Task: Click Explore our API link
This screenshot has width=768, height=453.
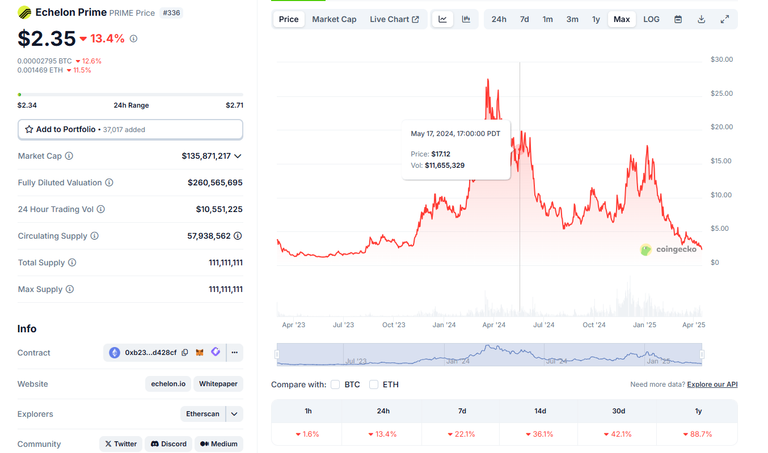Action: point(712,384)
